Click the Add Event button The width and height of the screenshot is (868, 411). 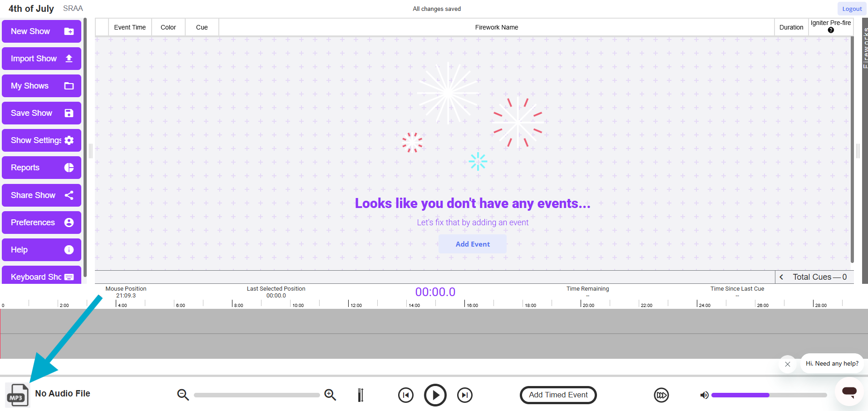click(x=473, y=244)
